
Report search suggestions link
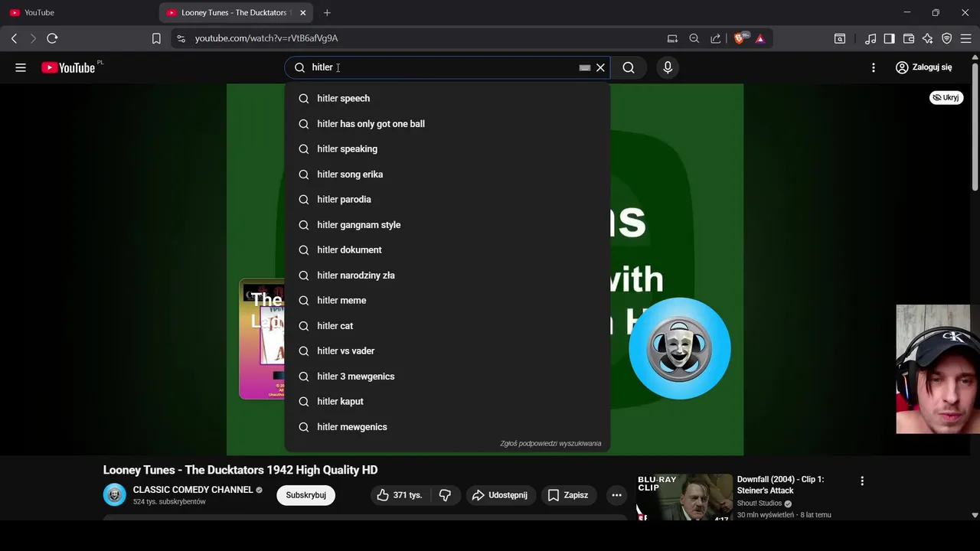(x=550, y=443)
